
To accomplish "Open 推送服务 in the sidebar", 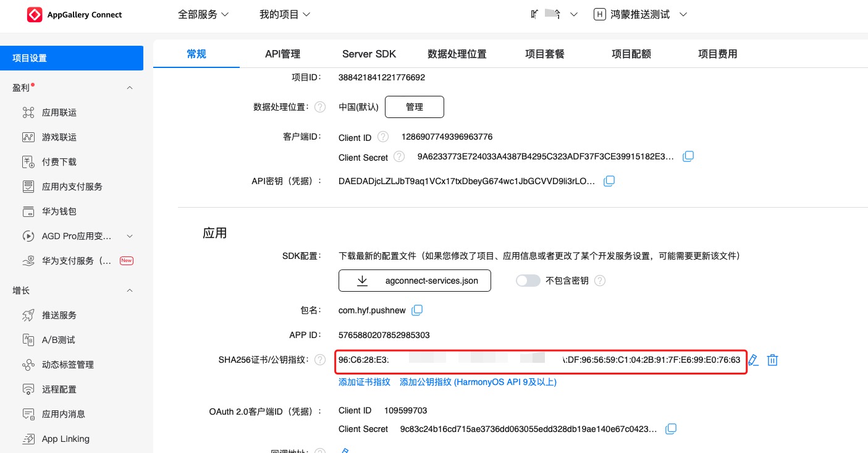I will 59,315.
